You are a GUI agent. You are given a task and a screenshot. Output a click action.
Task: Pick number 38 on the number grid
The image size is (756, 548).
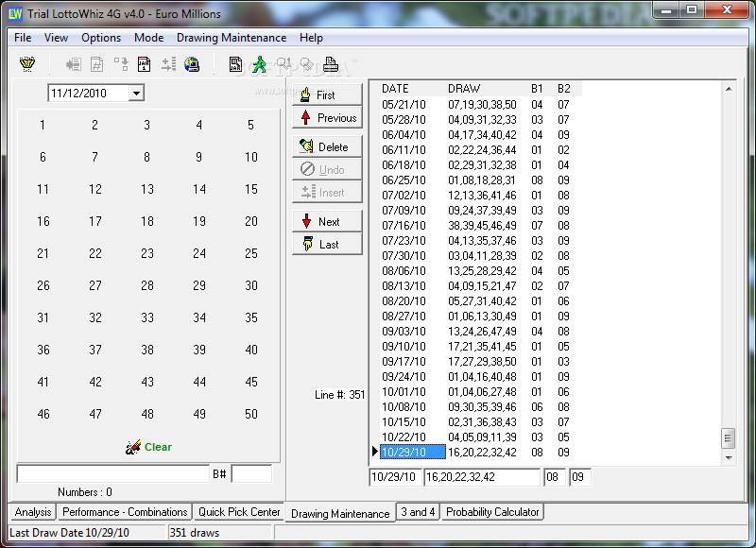click(x=147, y=350)
